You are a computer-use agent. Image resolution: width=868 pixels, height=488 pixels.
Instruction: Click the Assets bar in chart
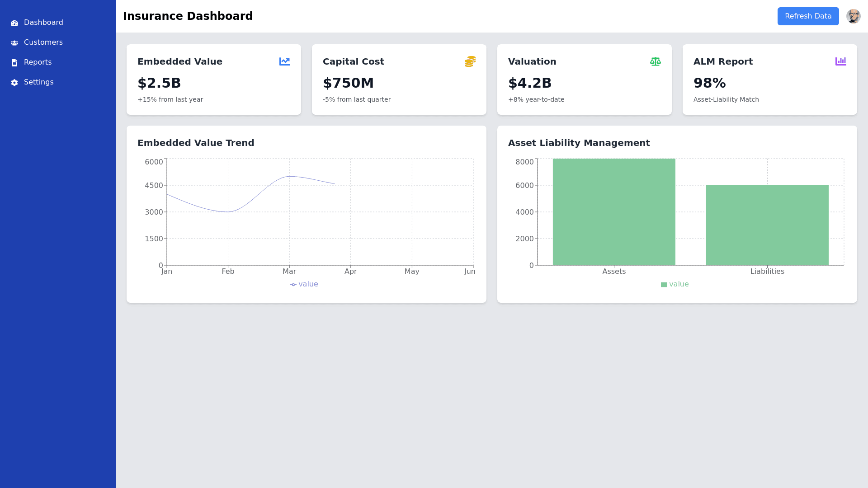(613, 212)
